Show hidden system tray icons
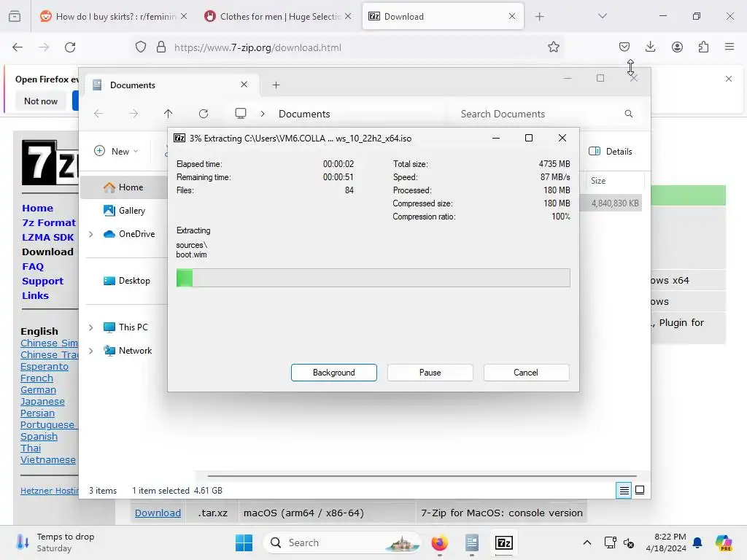Screen dimensions: 747x560 pos(587,542)
